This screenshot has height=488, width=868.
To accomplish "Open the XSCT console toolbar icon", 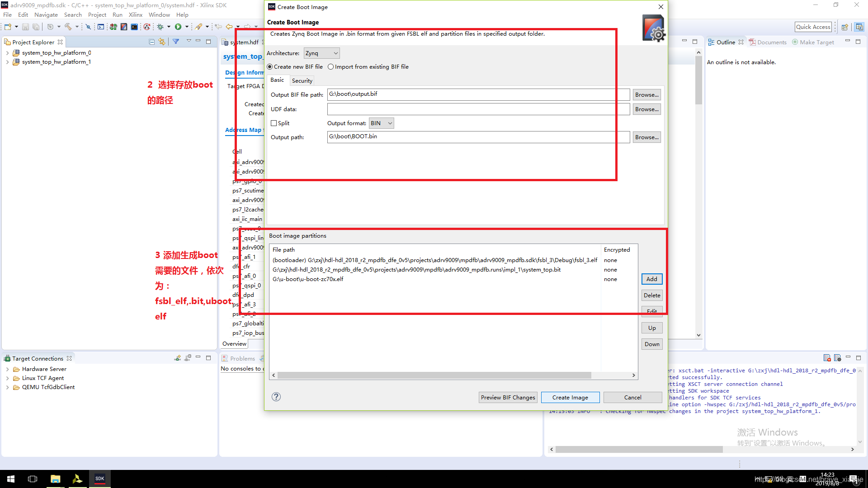I will (134, 27).
